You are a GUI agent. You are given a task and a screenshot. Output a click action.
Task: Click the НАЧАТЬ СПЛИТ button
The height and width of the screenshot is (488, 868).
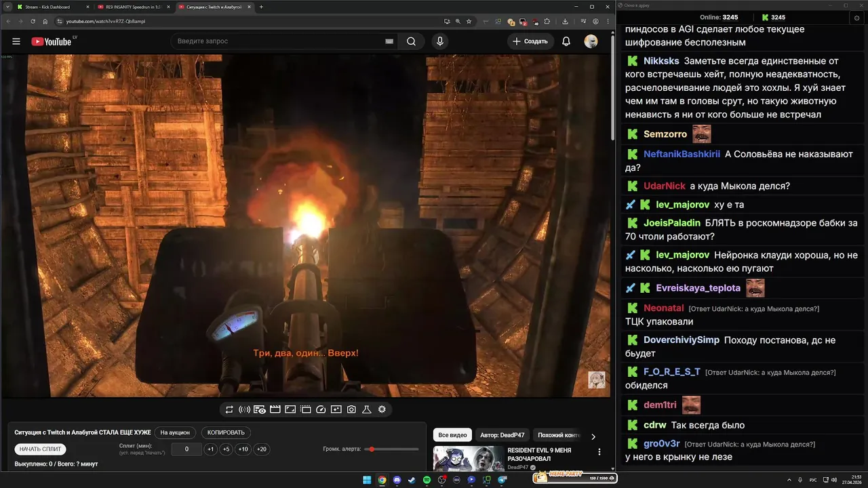click(x=40, y=449)
